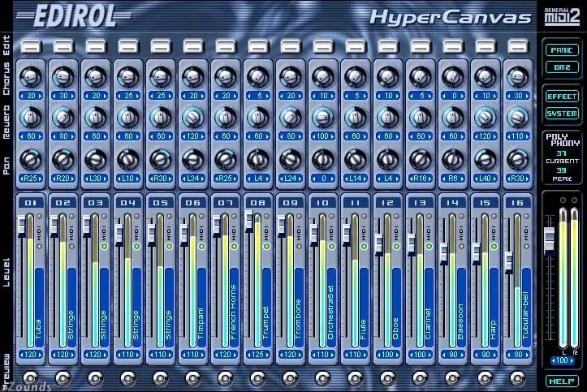Screen dimensions: 587x392
Task: Open the Edit button above Clarinet part
Action: [x=421, y=46]
